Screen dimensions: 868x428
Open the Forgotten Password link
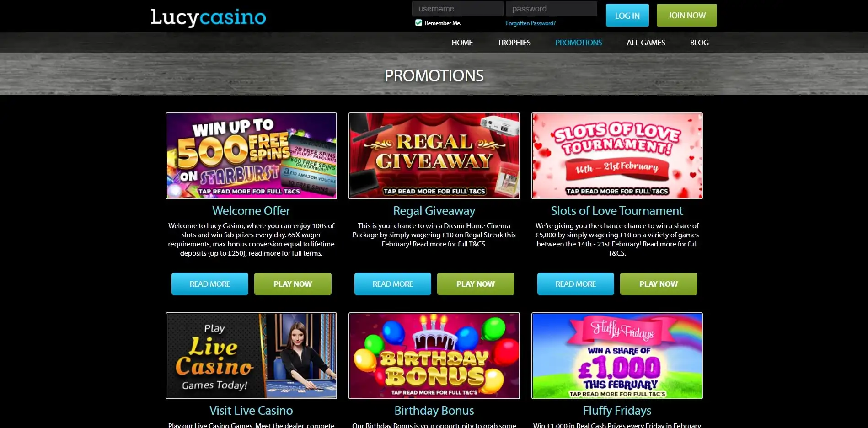click(x=530, y=23)
